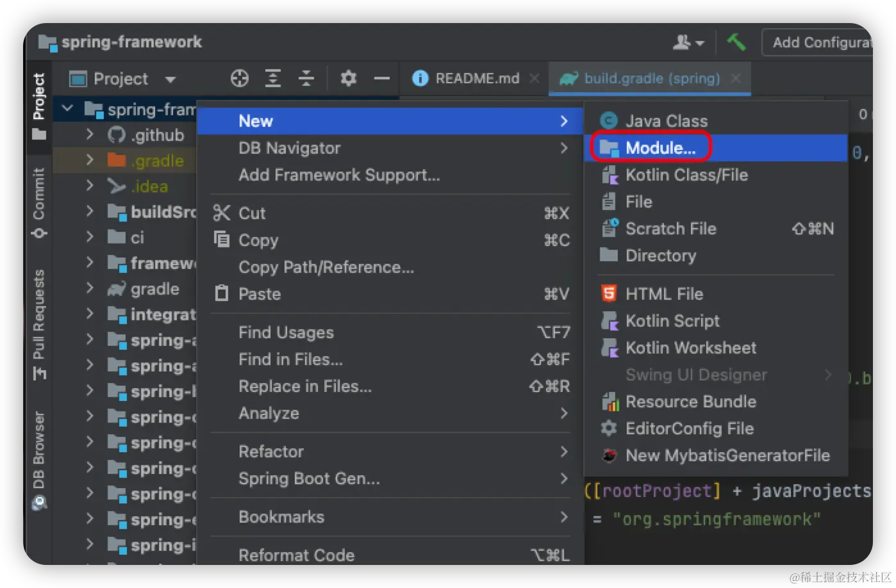Open the user account icon dropdown
The width and height of the screenshot is (896, 588).
point(688,42)
